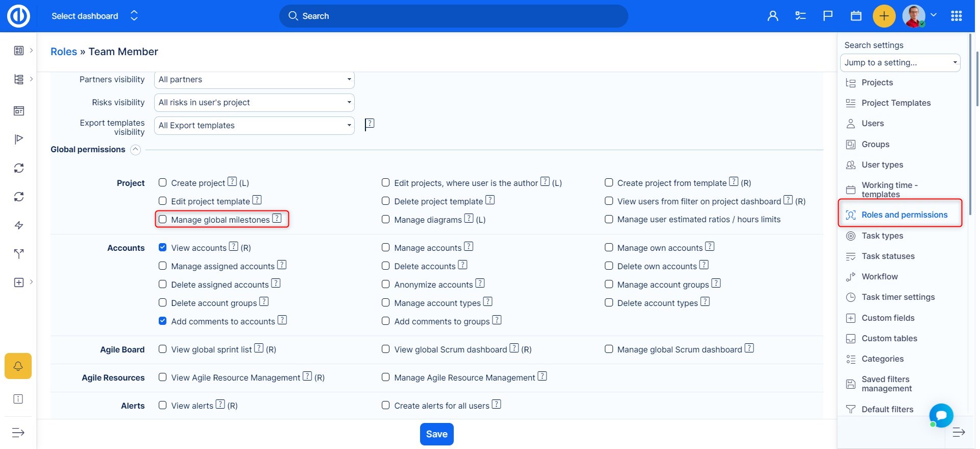
Task: Enable the Manage global milestones checkbox
Action: (163, 219)
